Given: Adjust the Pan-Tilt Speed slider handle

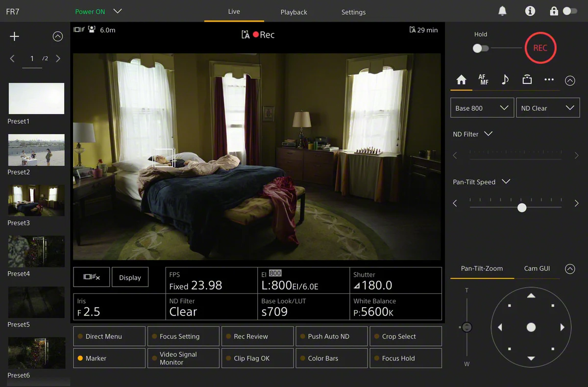Looking at the screenshot, I should (x=522, y=208).
